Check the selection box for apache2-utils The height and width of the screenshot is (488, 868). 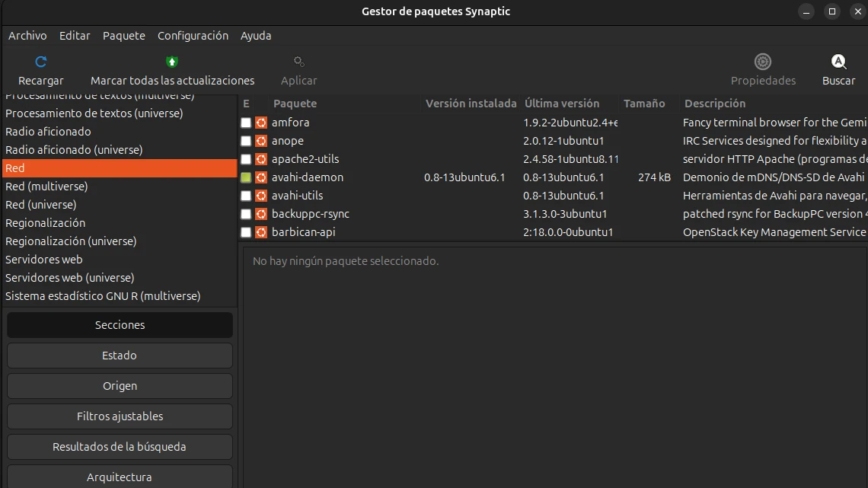click(x=245, y=158)
